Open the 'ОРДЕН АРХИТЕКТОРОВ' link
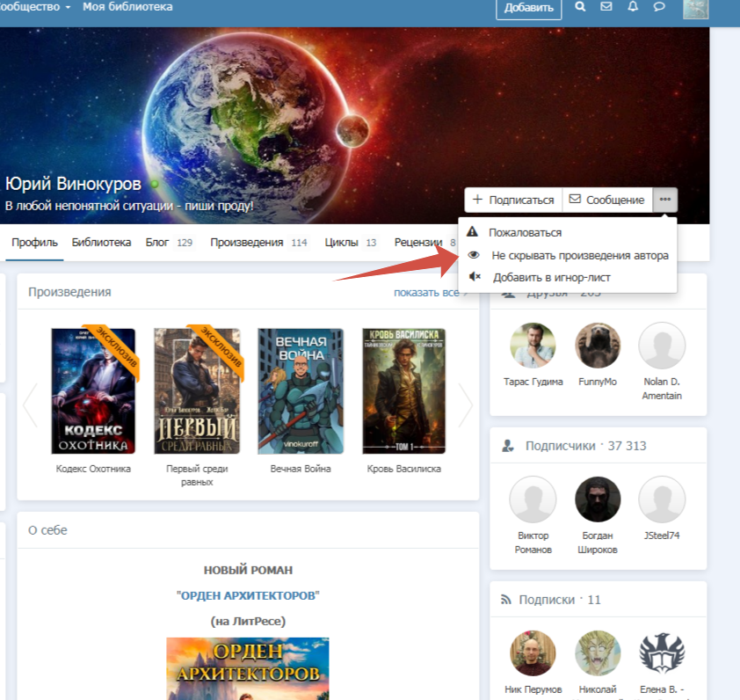This screenshot has height=700, width=740. point(248,595)
